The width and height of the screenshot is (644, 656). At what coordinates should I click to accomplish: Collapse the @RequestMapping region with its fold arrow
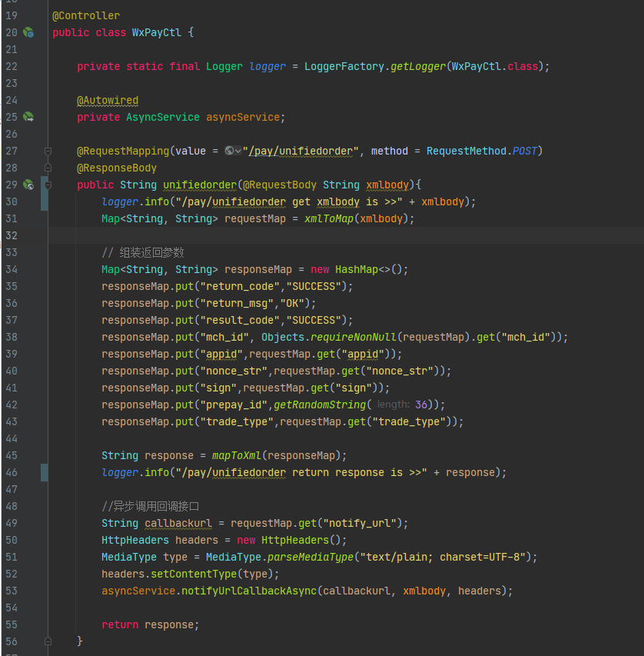click(48, 151)
